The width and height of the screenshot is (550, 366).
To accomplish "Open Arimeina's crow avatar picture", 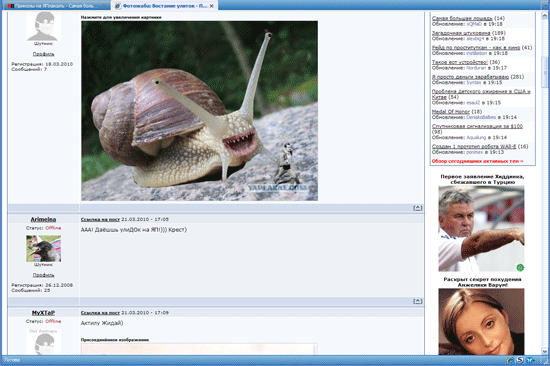I will pos(43,248).
